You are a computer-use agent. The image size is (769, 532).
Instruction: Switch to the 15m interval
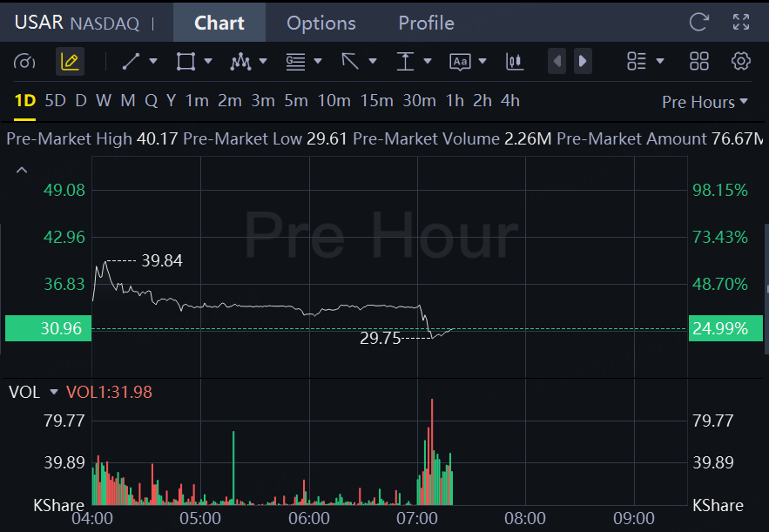[x=376, y=101]
